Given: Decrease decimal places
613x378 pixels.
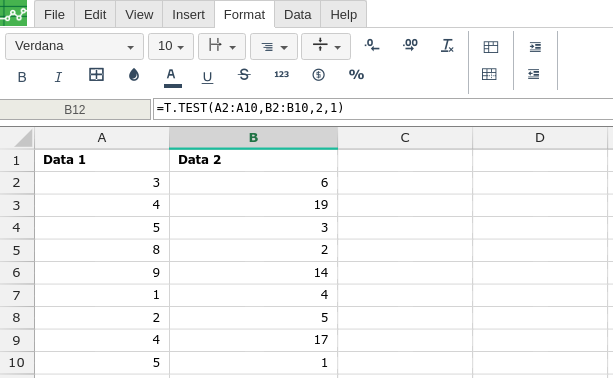Looking at the screenshot, I should (372, 45).
